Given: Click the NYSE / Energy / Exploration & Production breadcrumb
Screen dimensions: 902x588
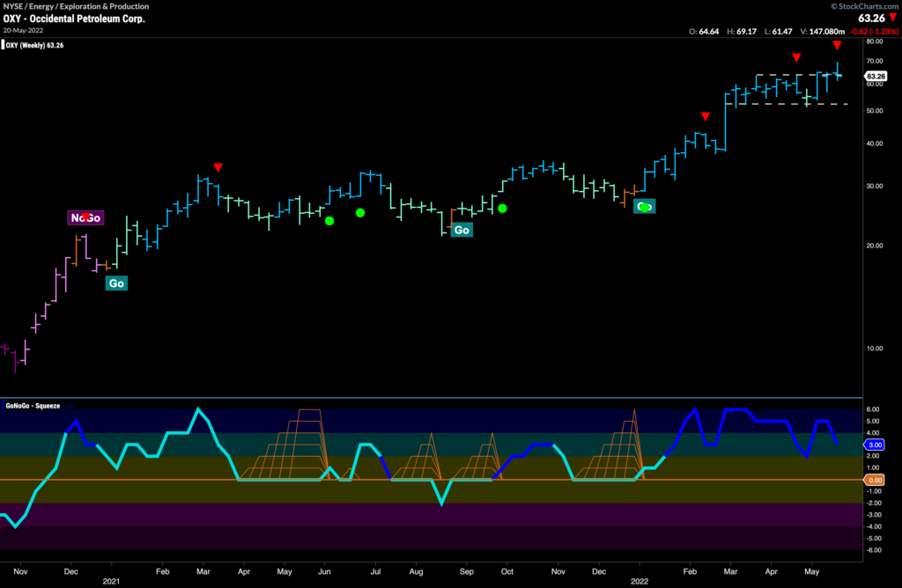Looking at the screenshot, I should [x=76, y=6].
